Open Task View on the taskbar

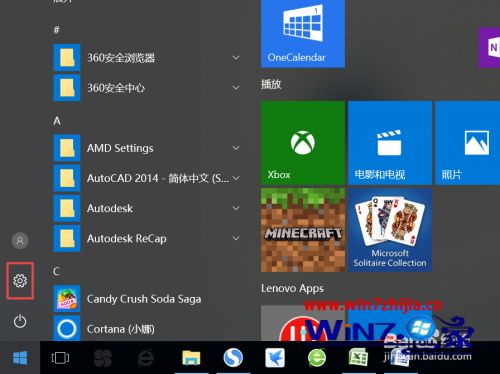point(60,358)
